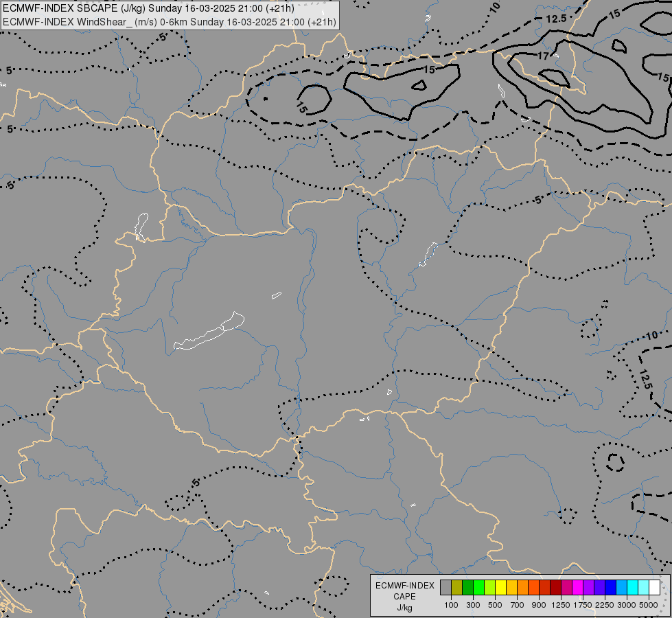Click the 'J/kg' unit under CAPE in legend
The width and height of the screenshot is (672, 618).
(x=404, y=608)
